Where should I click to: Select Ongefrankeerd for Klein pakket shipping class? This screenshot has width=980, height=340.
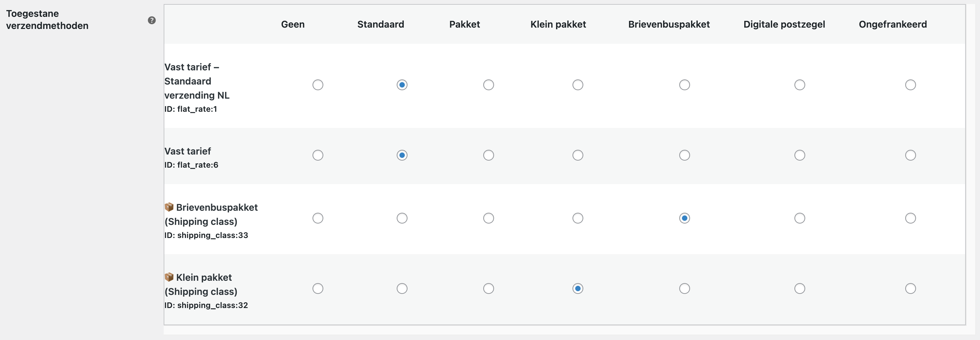coord(911,288)
